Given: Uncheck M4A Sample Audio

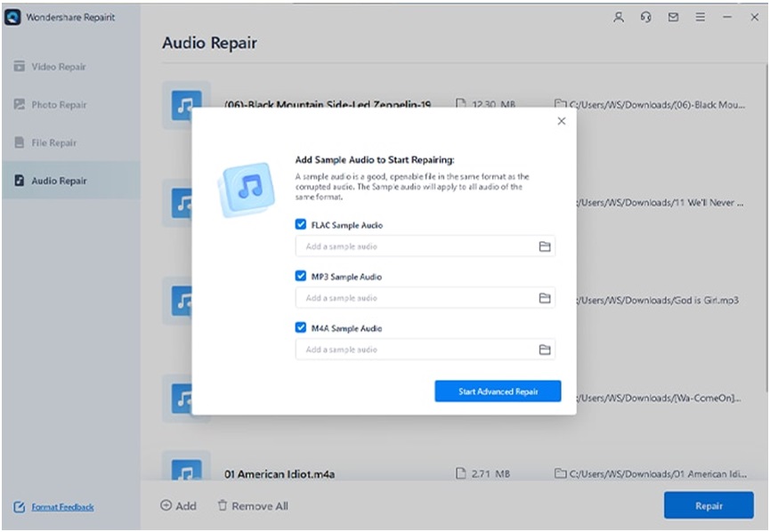Looking at the screenshot, I should coord(300,327).
